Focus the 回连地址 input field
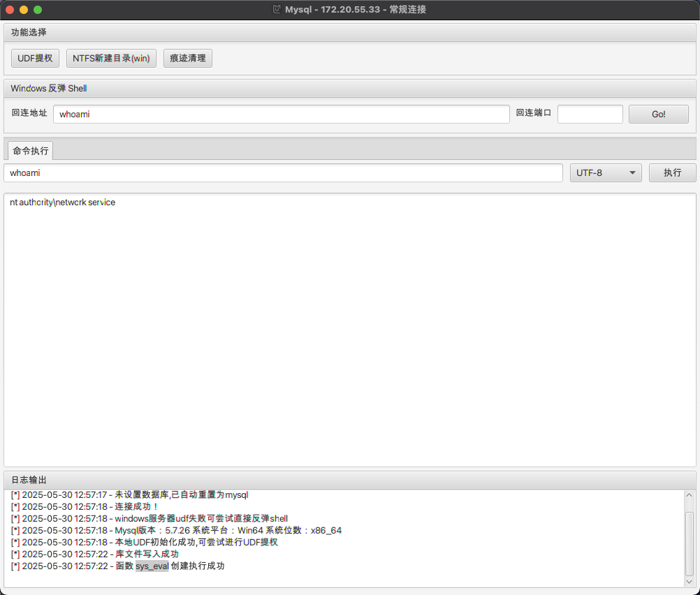 point(281,115)
